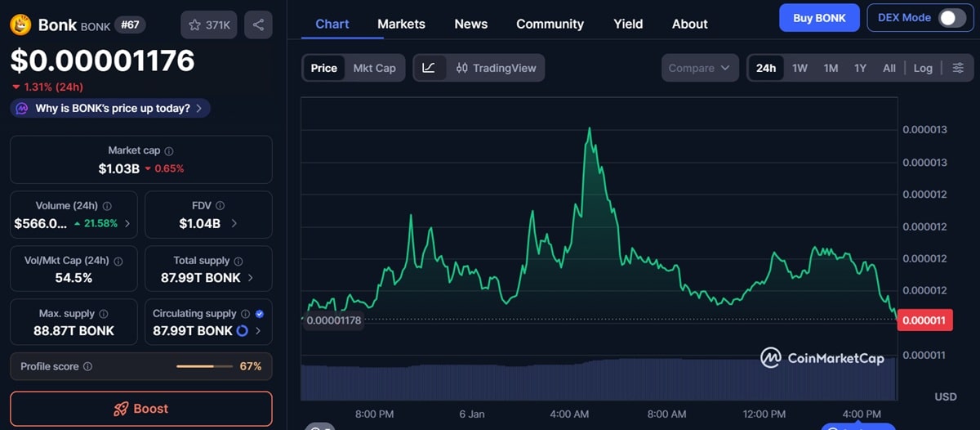This screenshot has height=430, width=980.
Task: Click the AI sparkle icon in BONK question
Action: [22, 108]
